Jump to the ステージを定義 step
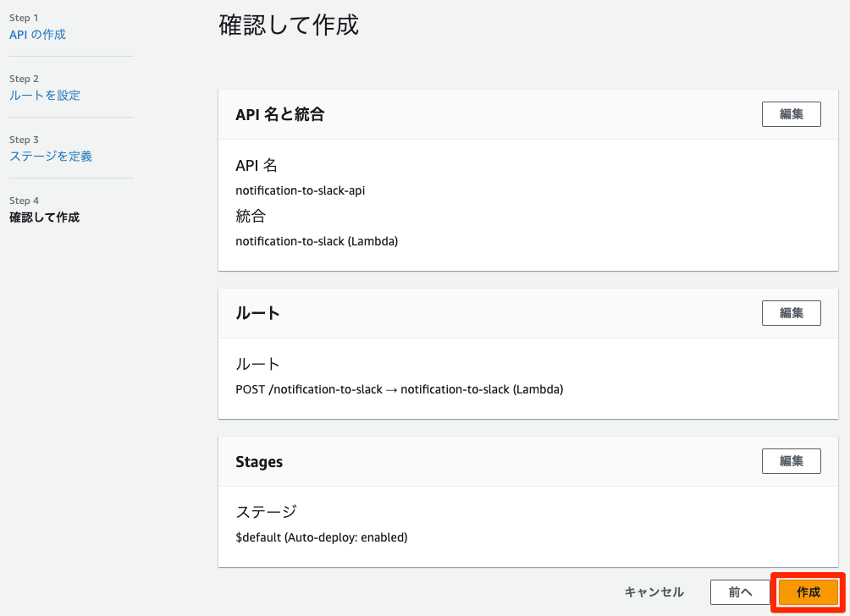The width and height of the screenshot is (850, 616). coord(51,157)
